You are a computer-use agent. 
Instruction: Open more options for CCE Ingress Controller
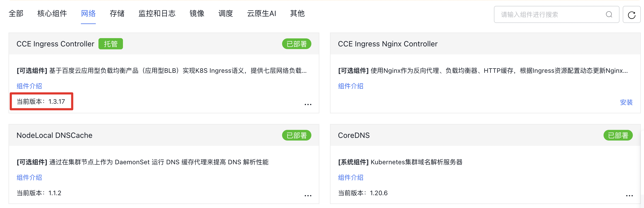(x=308, y=104)
